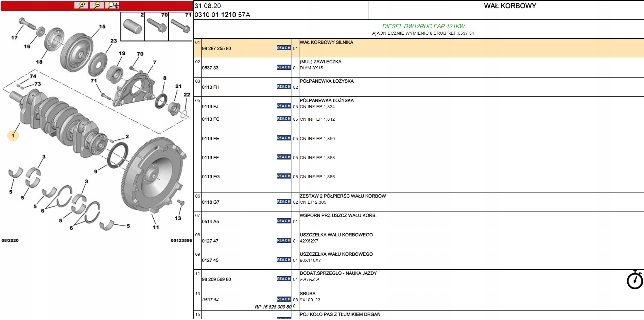
Task: Click REACH badge for seal 0127 45
Action: 284,260
